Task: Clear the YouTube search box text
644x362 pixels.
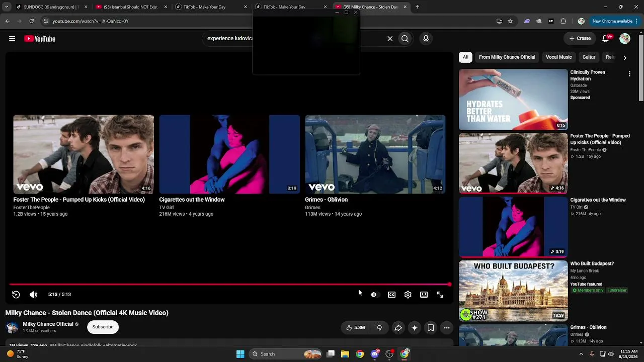Action: click(x=390, y=39)
